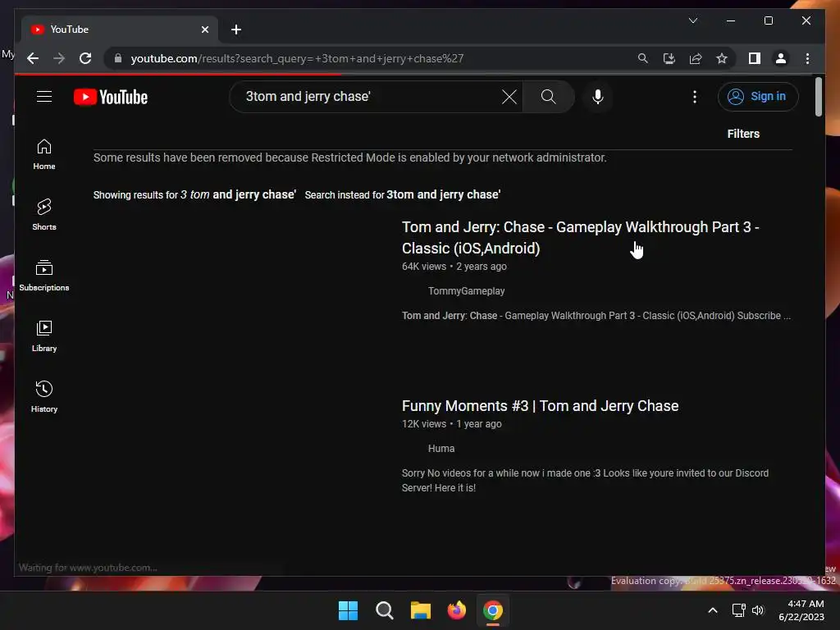Image resolution: width=840 pixels, height=630 pixels.
Task: Click the Chrome taskbar icon
Action: (x=493, y=610)
